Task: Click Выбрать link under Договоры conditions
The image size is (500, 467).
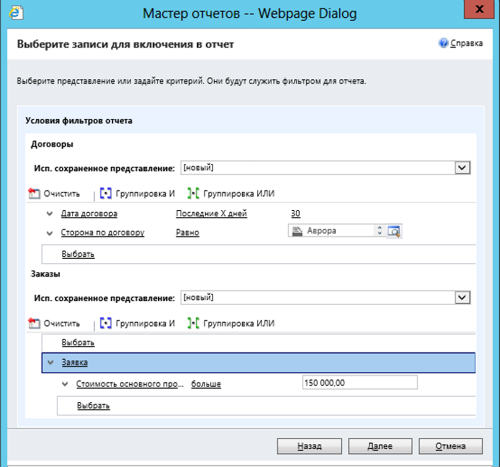Action: pyautogui.click(x=78, y=254)
